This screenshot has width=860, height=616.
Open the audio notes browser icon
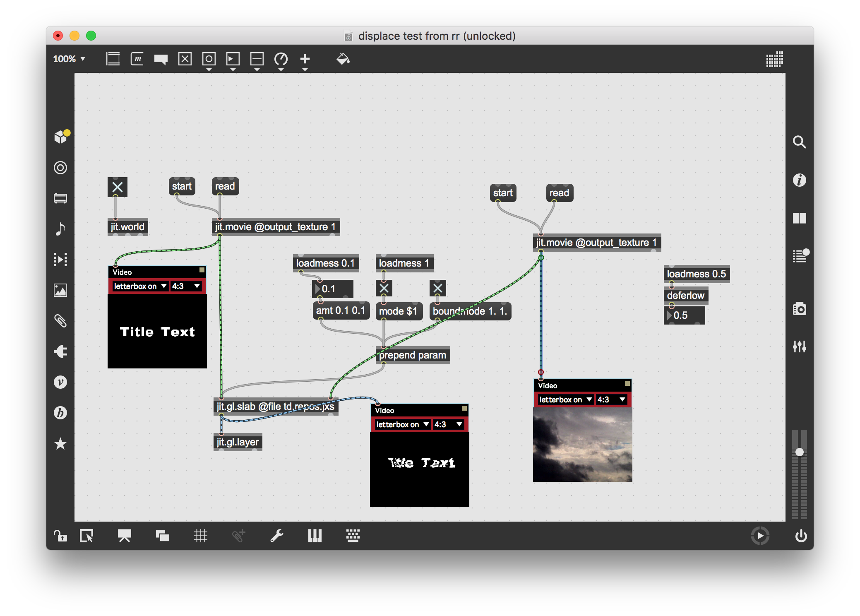tap(60, 229)
